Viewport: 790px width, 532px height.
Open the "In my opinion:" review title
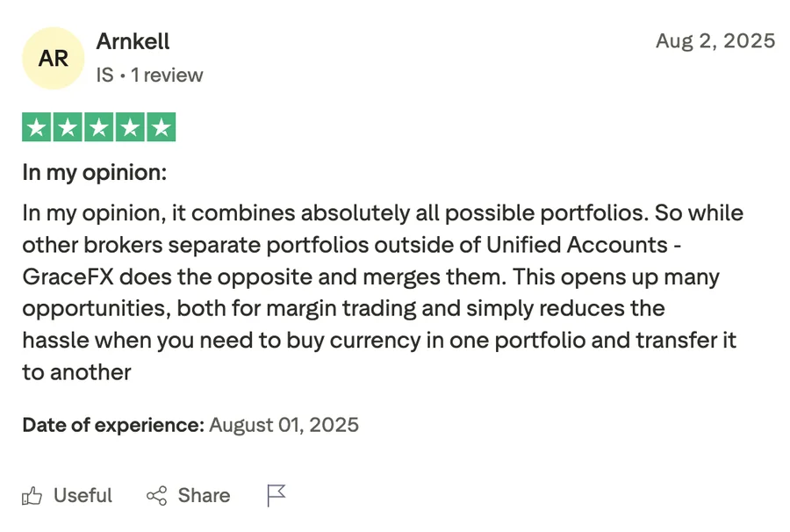94,172
